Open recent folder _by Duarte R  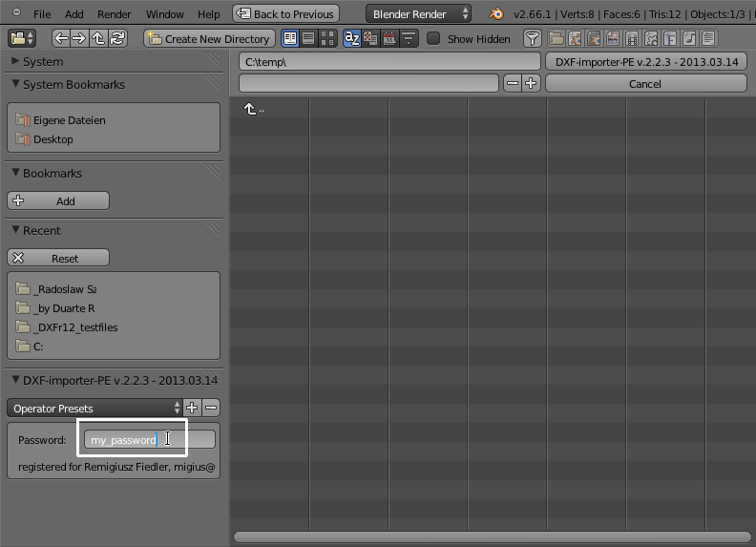click(x=55, y=308)
